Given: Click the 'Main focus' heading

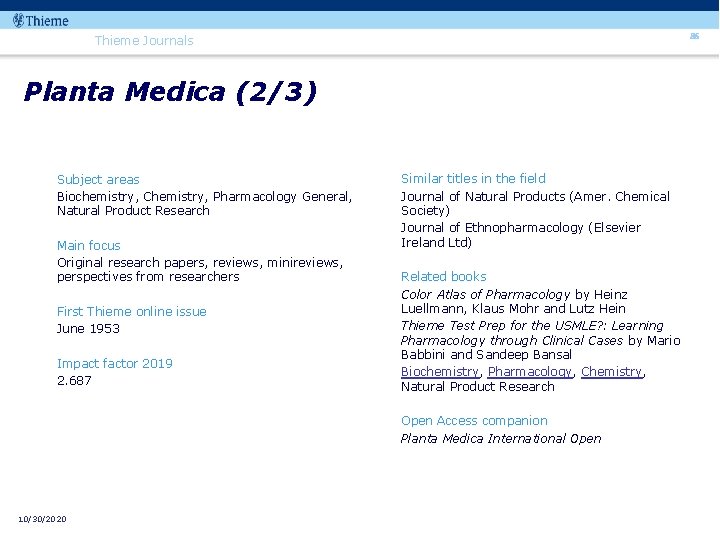Looking at the screenshot, I should click(89, 246).
